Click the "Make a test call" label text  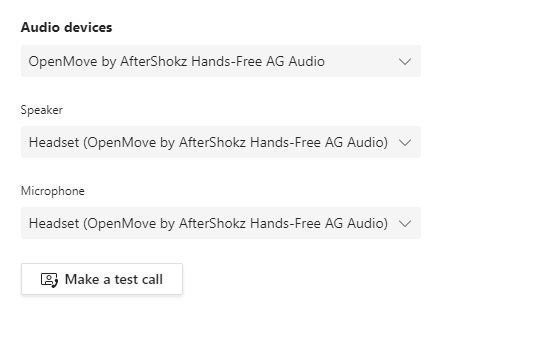(114, 279)
